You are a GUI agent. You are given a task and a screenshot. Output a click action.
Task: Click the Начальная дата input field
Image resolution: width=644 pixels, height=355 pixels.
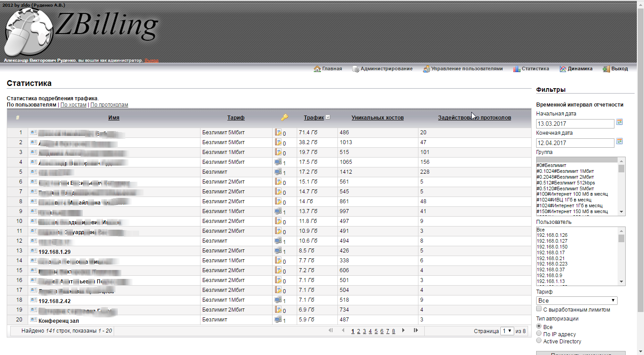point(575,124)
